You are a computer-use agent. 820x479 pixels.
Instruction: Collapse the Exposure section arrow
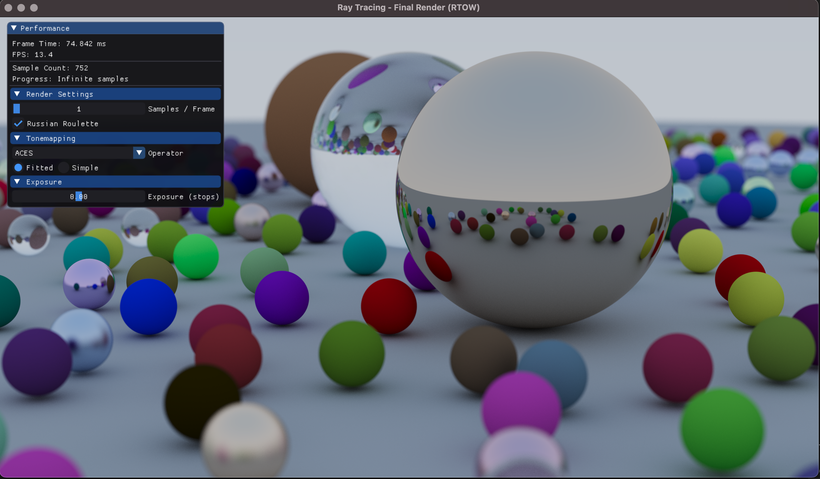click(17, 182)
